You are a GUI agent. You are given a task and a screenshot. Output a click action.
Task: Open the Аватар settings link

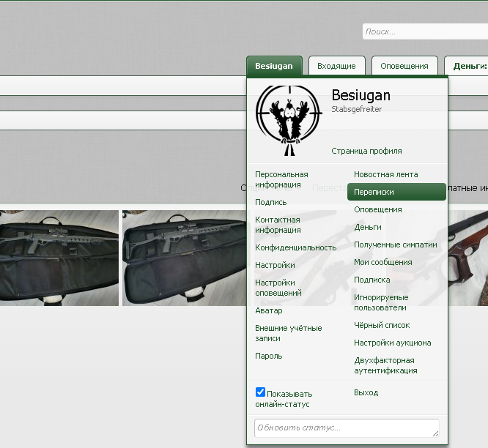coord(269,310)
